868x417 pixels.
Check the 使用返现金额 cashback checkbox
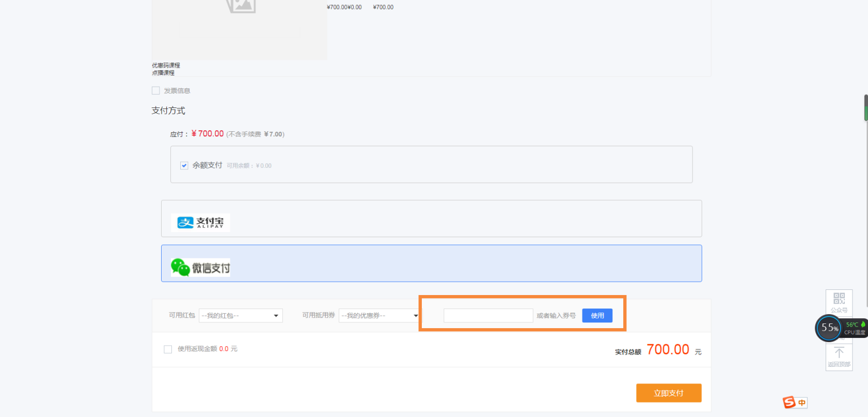click(168, 349)
